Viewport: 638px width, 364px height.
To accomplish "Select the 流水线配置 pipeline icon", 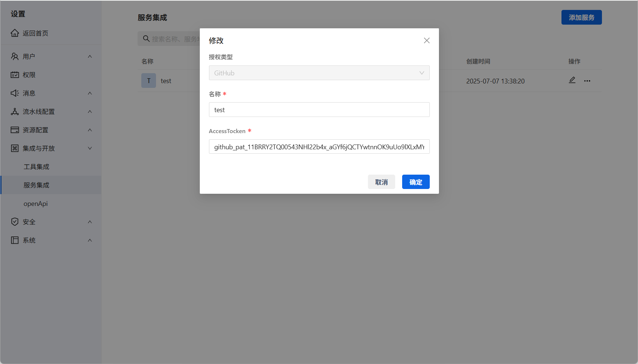I will (x=15, y=111).
